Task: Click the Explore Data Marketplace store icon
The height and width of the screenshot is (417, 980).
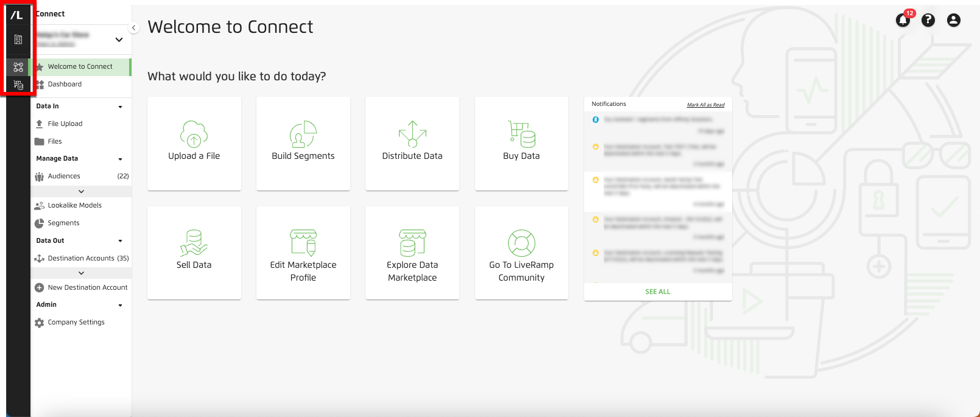Action: point(412,243)
